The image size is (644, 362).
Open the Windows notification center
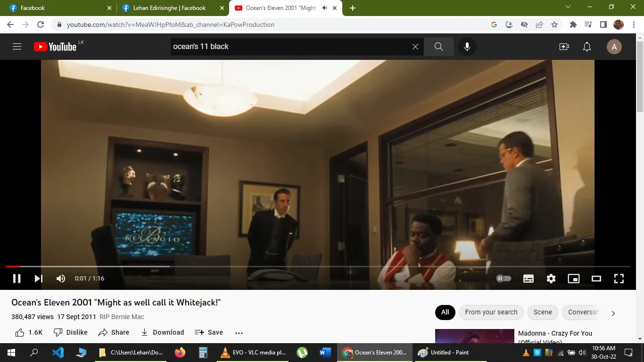pyautogui.click(x=628, y=353)
